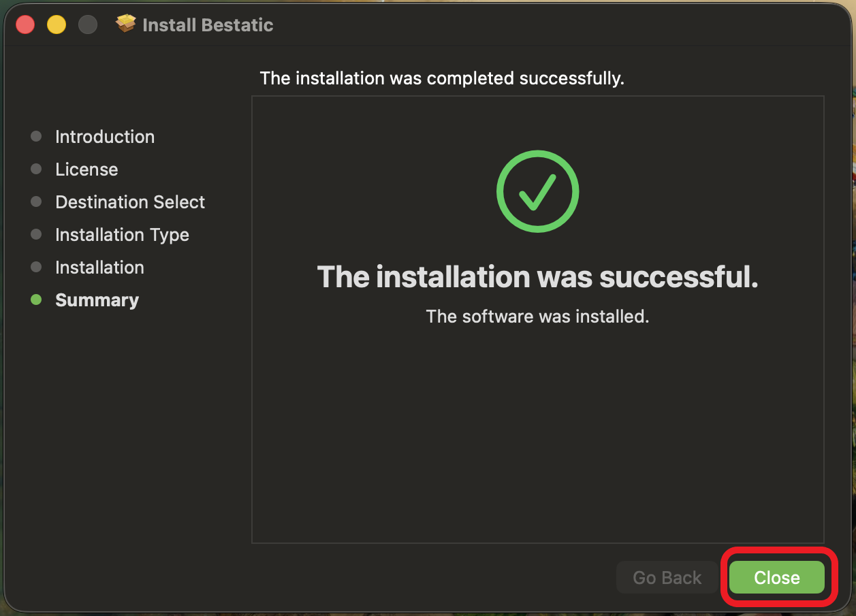Click the Close button
This screenshot has width=856, height=616.
tap(778, 577)
